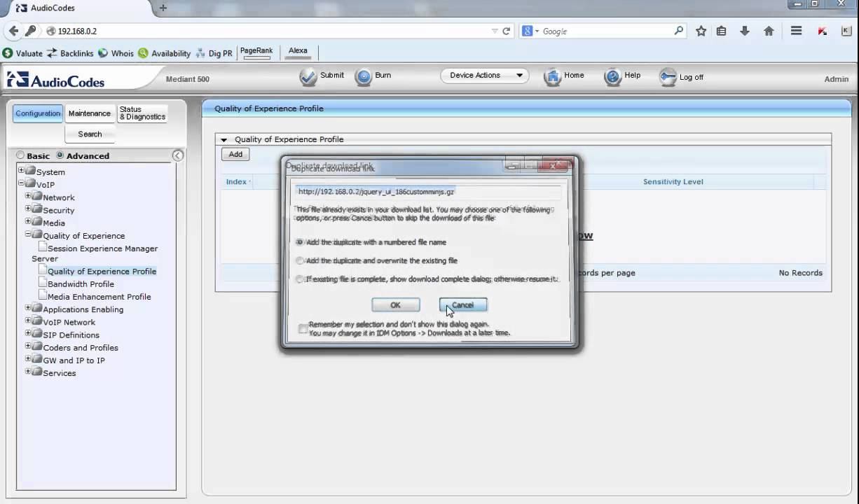Switch to the Maintenance tab

[89, 113]
